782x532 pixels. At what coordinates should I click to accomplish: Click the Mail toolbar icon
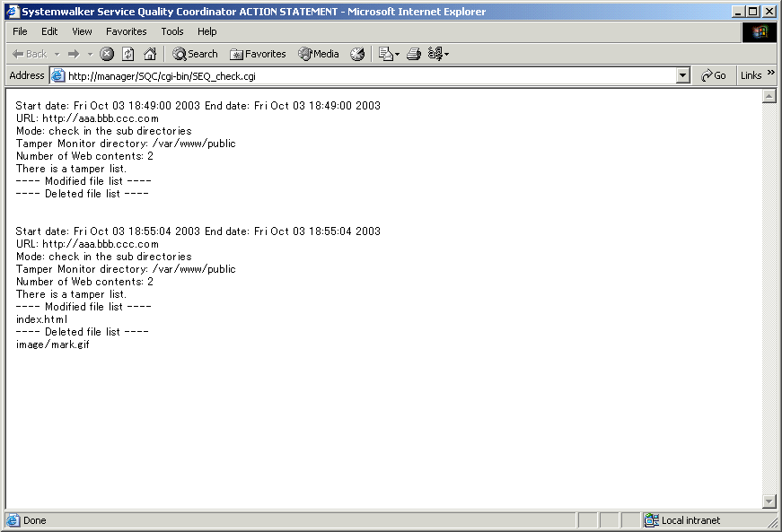(x=385, y=54)
